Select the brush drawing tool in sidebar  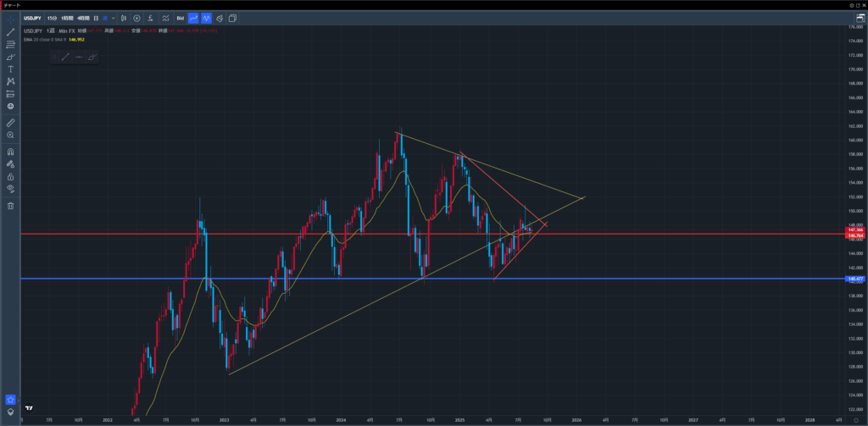[x=10, y=57]
